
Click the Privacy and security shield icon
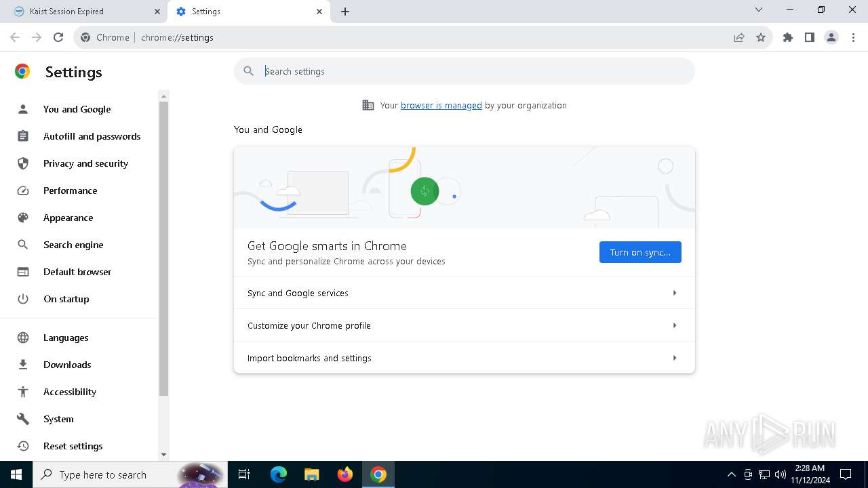pos(23,163)
